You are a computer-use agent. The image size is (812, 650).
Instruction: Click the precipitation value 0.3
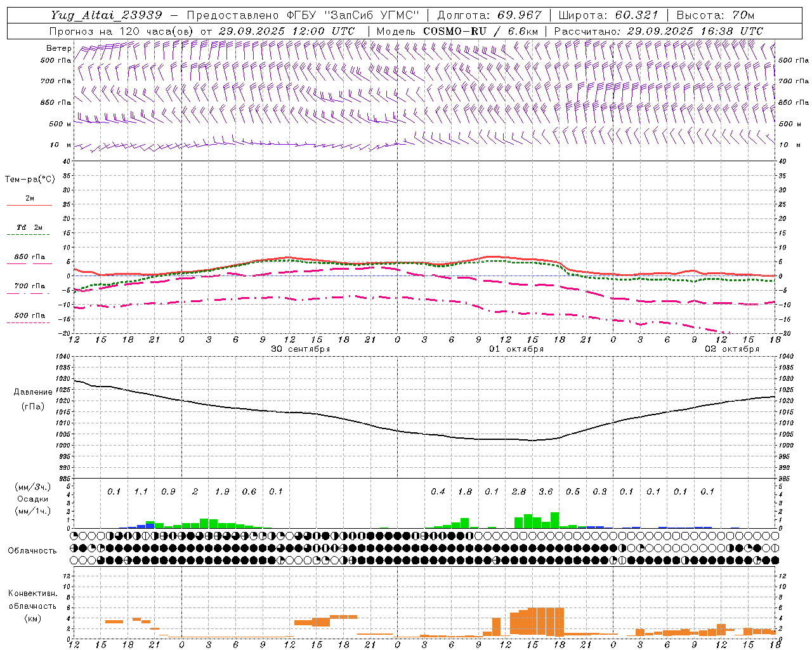[x=599, y=492]
